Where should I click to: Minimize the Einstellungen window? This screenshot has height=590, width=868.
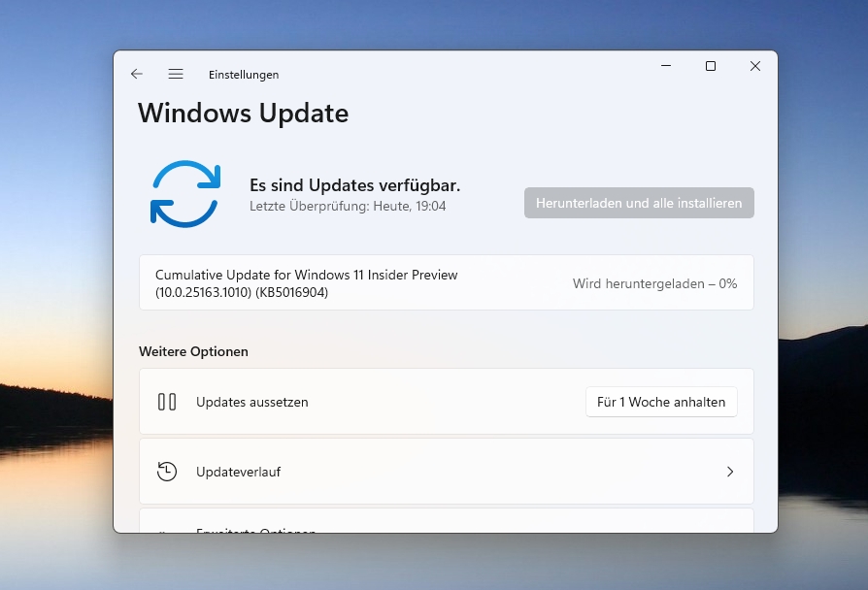(666, 66)
